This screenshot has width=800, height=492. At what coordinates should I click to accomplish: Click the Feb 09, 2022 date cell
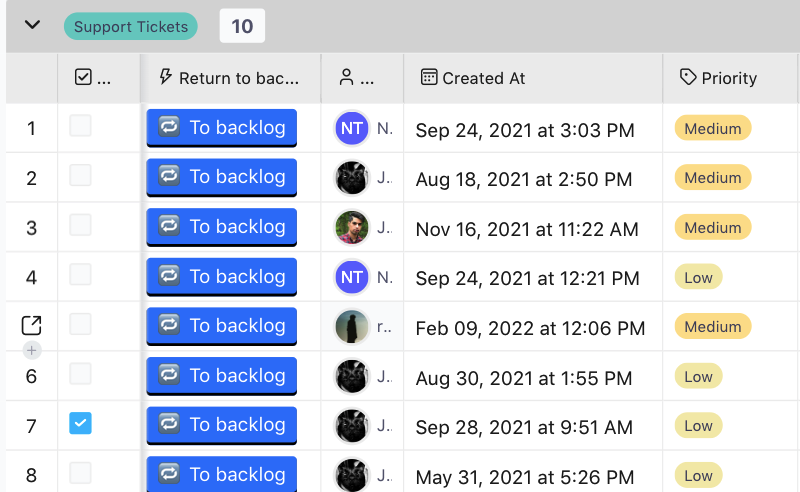(530, 328)
